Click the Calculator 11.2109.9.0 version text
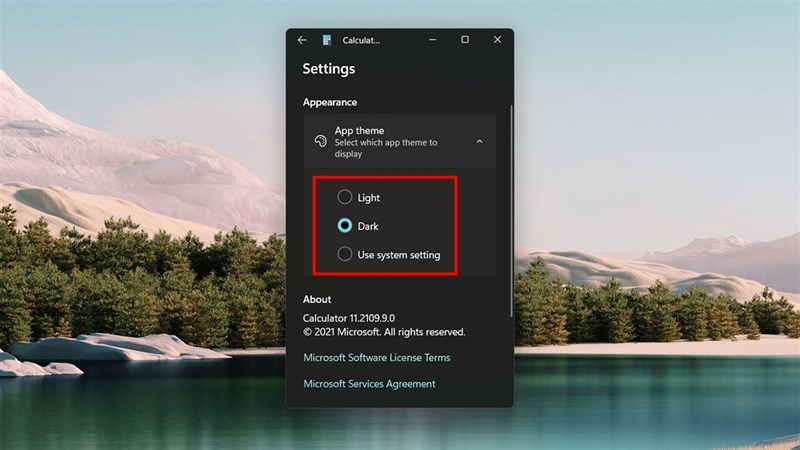The height and width of the screenshot is (450, 800). (349, 318)
